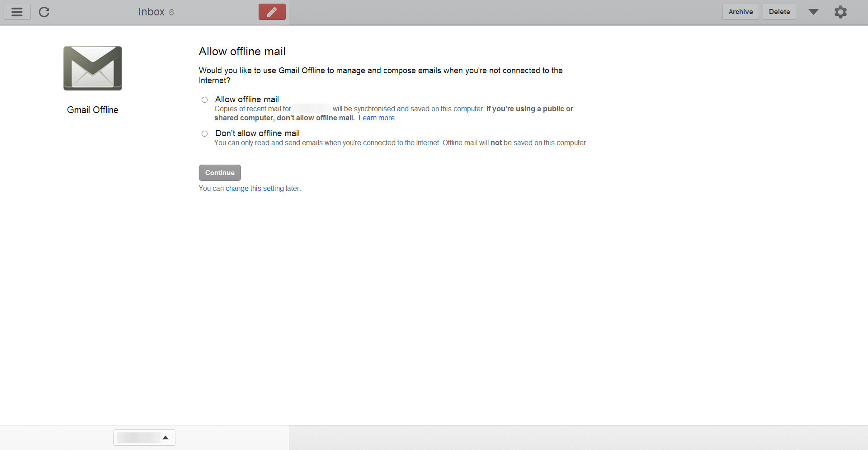Image resolution: width=868 pixels, height=450 pixels.
Task: Click the Archive button
Action: (741, 12)
